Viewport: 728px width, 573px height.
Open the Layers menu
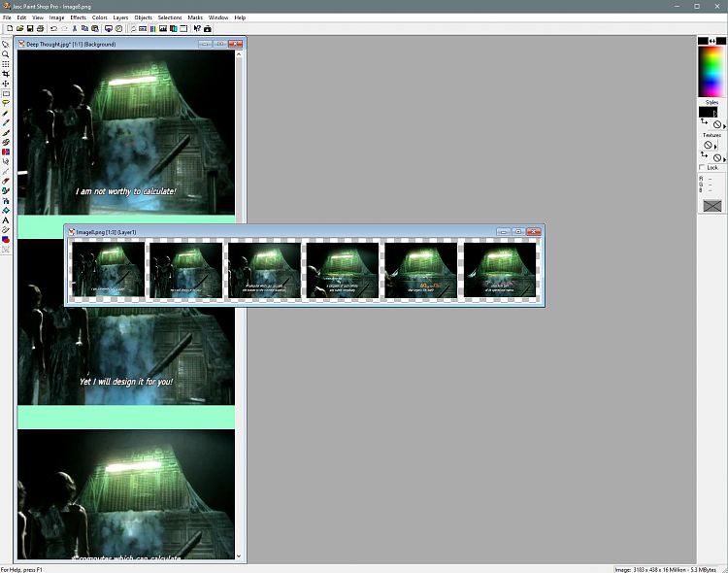120,17
